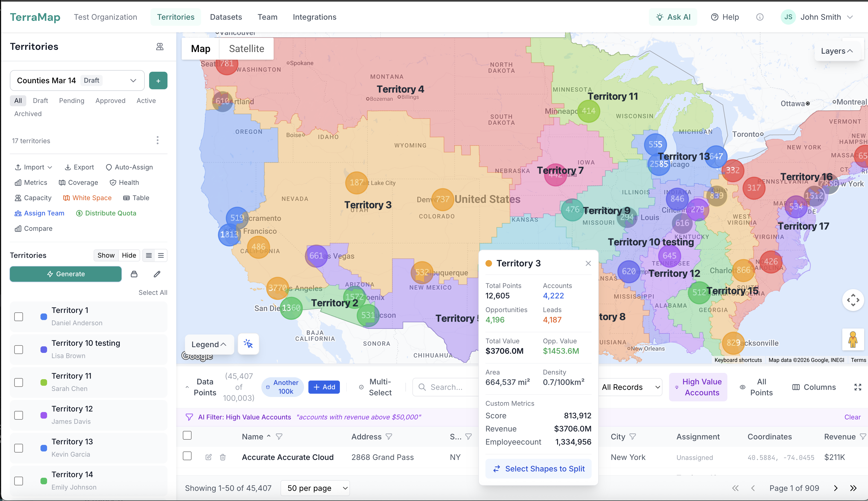This screenshot has height=501, width=868.
Task: Click the Street View pegman icon
Action: tap(853, 339)
